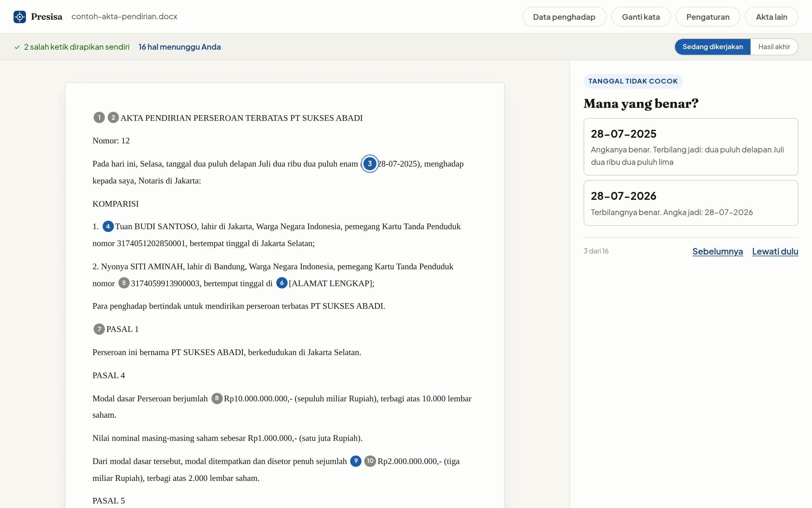Viewport: 812px width, 508px height.
Task: Click the contoh-akta-pendirian.docx file name
Action: click(x=124, y=16)
